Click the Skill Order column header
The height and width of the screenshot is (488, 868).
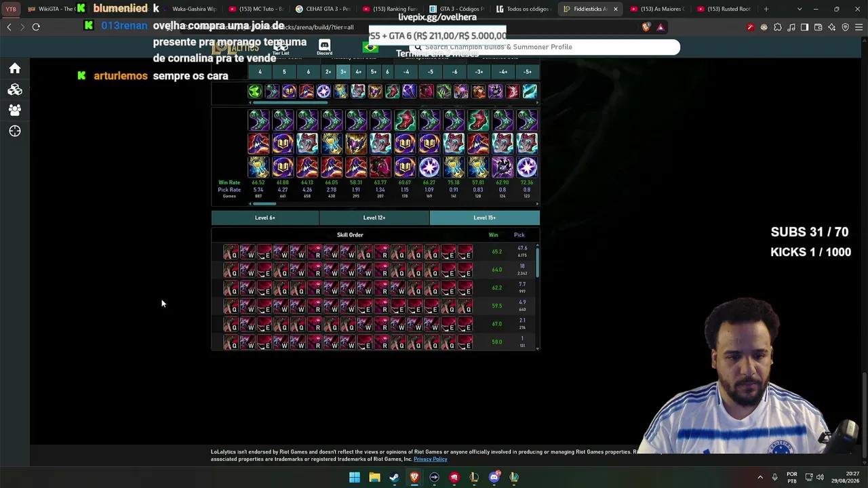pyautogui.click(x=350, y=235)
